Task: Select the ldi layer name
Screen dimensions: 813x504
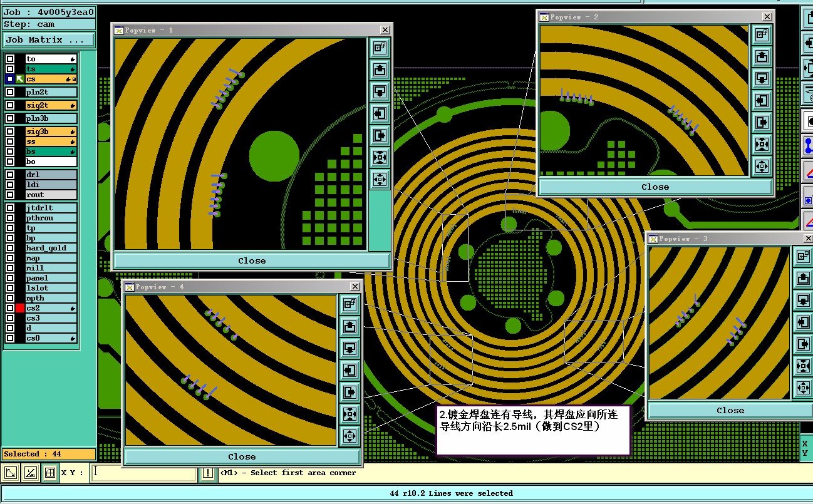Action: click(x=51, y=185)
